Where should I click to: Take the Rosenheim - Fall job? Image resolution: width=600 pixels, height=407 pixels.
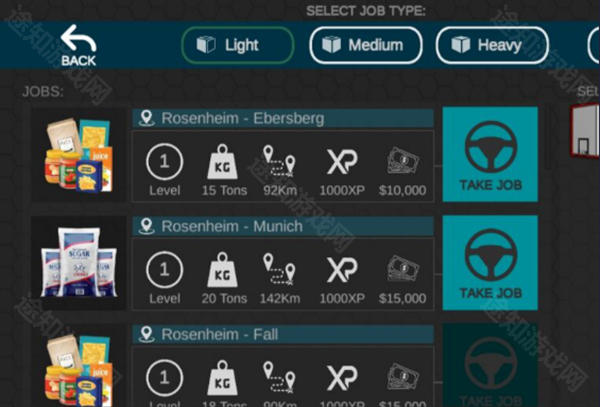[x=490, y=365]
